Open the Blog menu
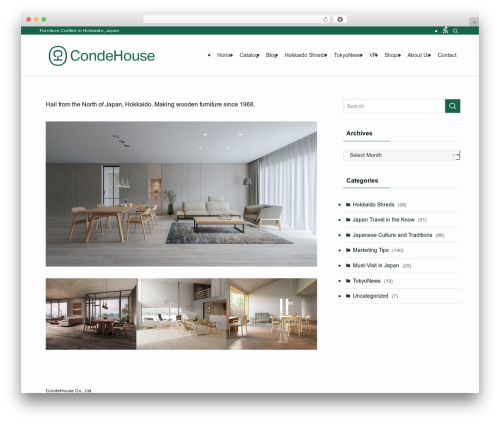 coord(271,55)
